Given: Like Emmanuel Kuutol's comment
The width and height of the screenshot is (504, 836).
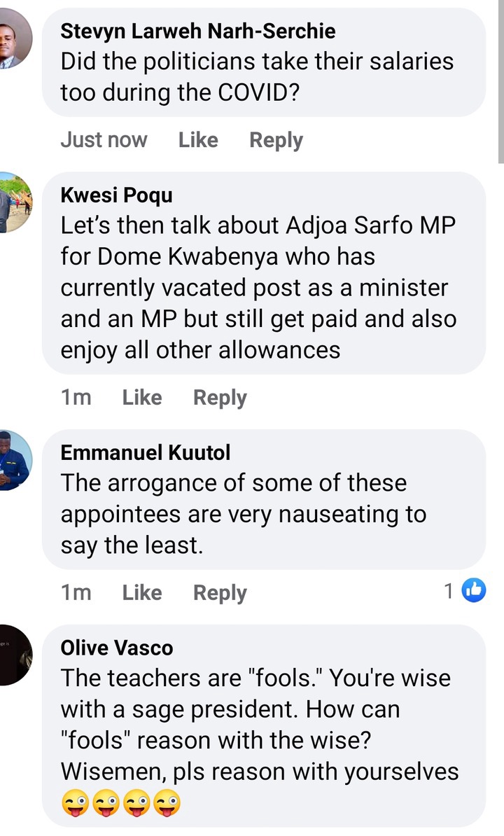Looking at the screenshot, I should (x=141, y=593).
